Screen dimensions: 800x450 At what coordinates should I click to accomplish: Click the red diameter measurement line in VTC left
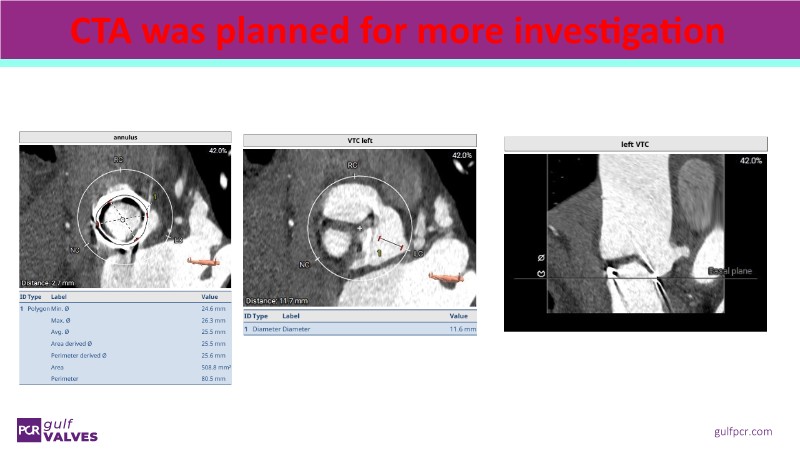coord(389,242)
